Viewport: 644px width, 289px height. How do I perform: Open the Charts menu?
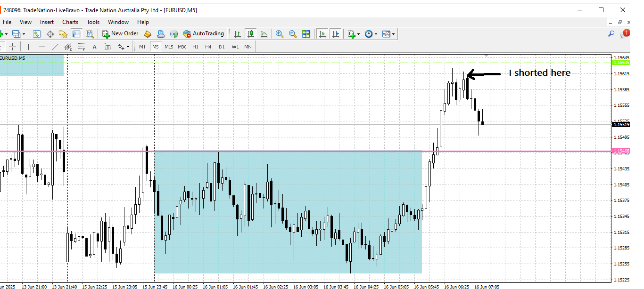70,22
